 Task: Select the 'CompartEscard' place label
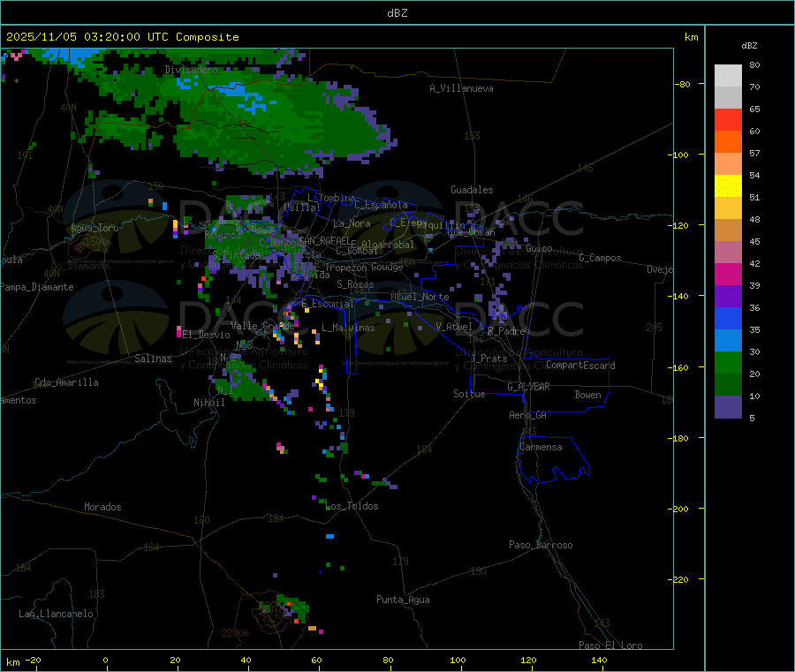coord(580,365)
